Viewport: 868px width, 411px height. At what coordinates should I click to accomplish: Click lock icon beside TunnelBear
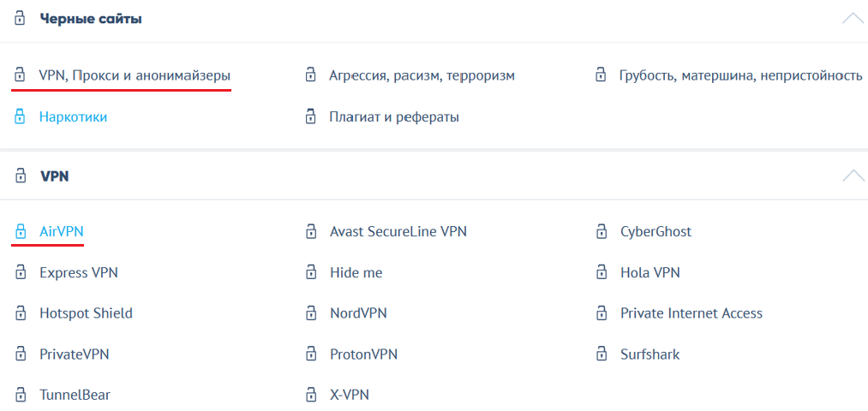(20, 395)
